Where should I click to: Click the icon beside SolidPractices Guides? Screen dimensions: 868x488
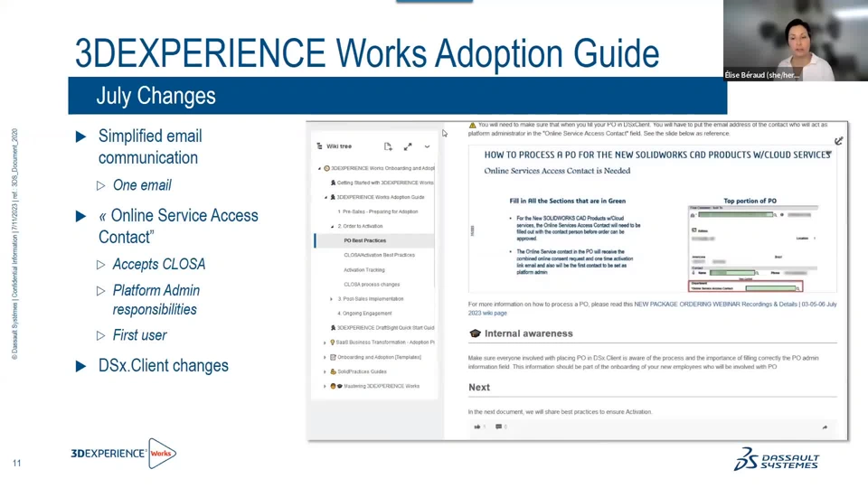point(333,371)
